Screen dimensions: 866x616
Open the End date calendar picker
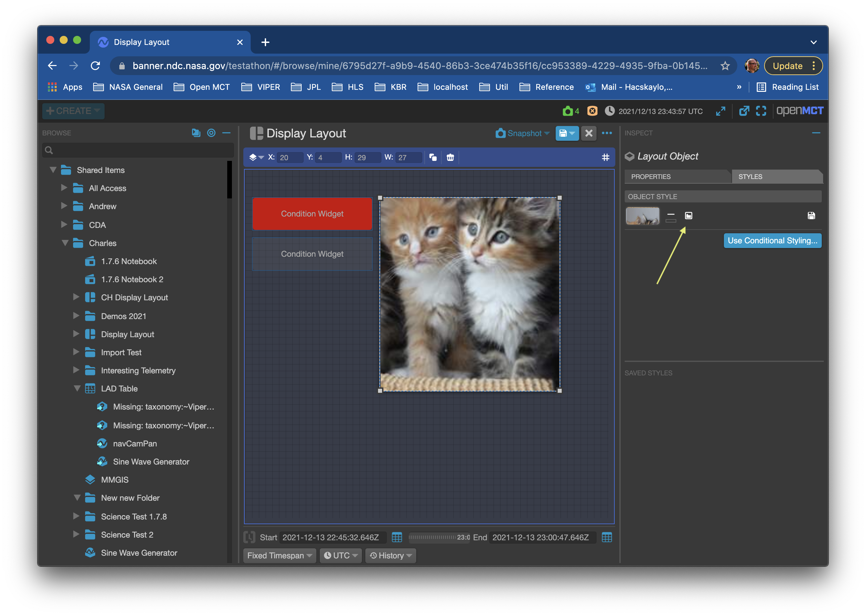coord(607,537)
